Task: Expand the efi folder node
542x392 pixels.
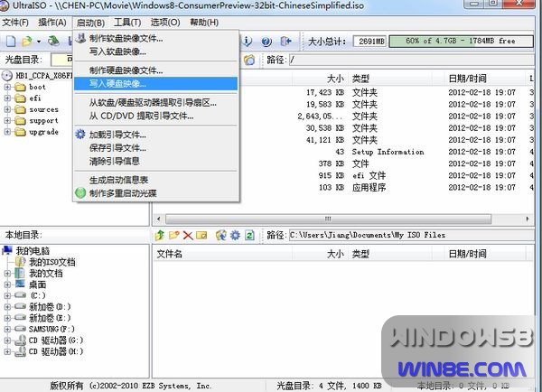Action: (7, 98)
